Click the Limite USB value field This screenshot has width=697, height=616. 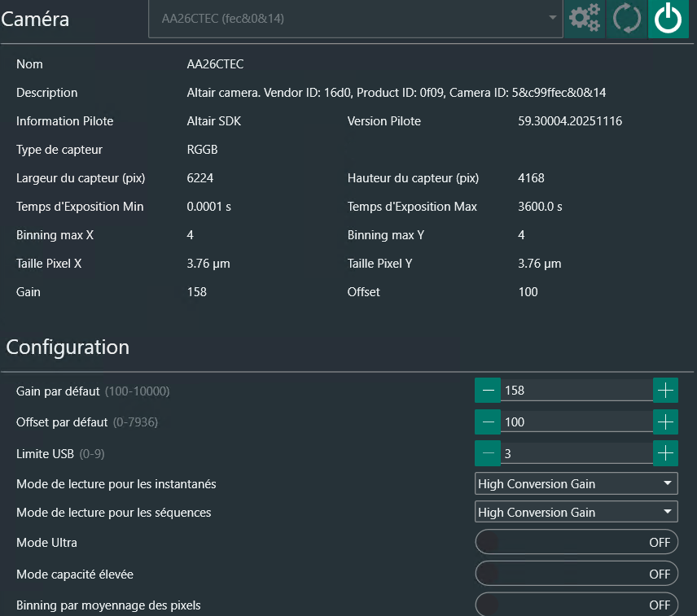click(x=576, y=453)
